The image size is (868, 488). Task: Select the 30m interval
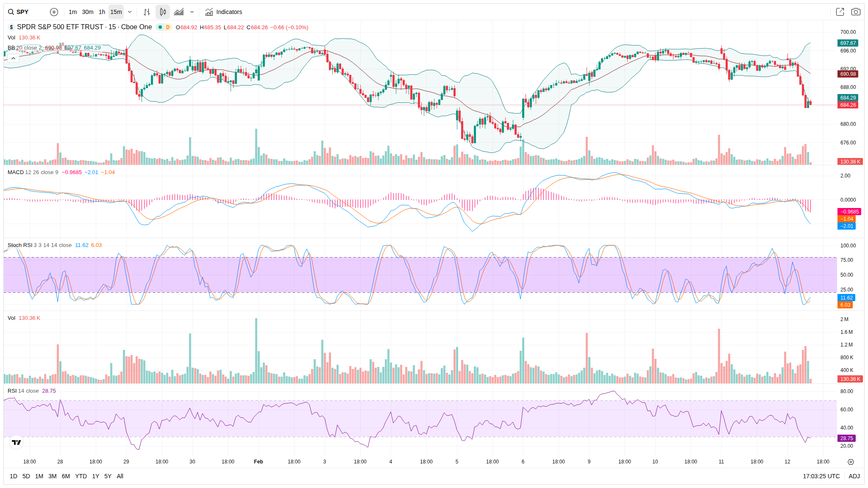[88, 12]
